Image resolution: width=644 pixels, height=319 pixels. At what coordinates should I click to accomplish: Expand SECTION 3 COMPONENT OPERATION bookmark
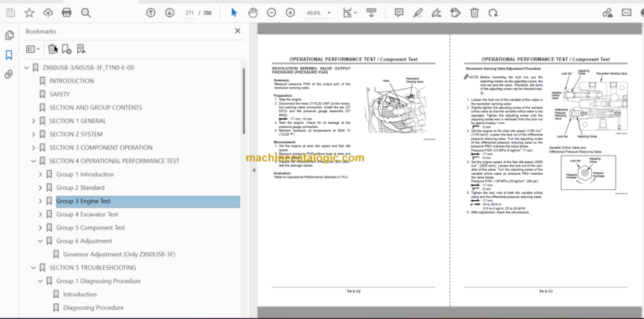coord(34,147)
